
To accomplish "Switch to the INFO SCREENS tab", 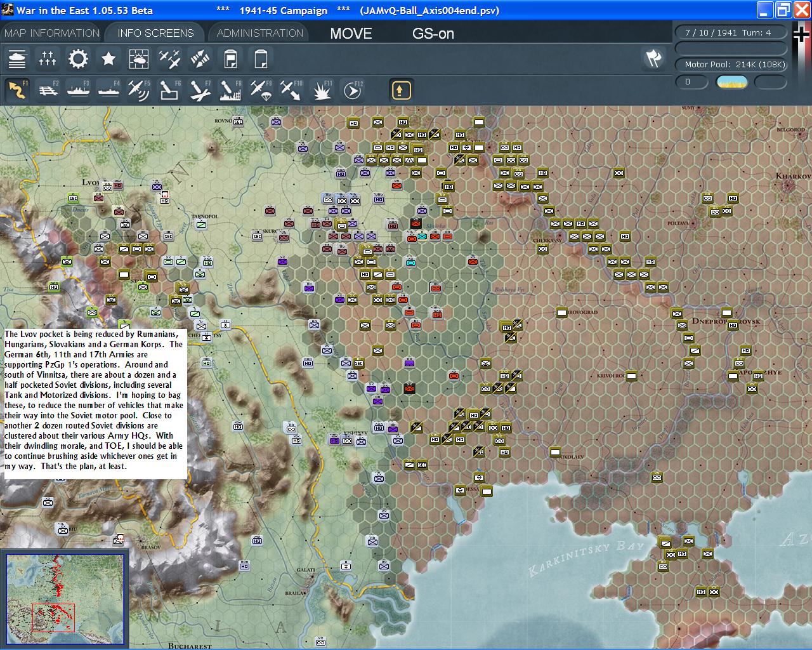I will 155,33.
